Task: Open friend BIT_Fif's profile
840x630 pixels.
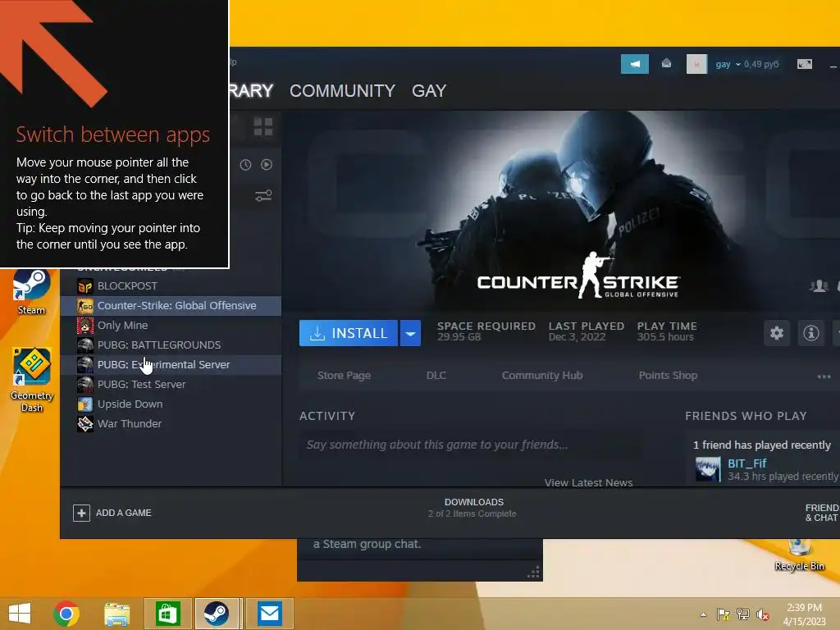Action: coord(746,463)
